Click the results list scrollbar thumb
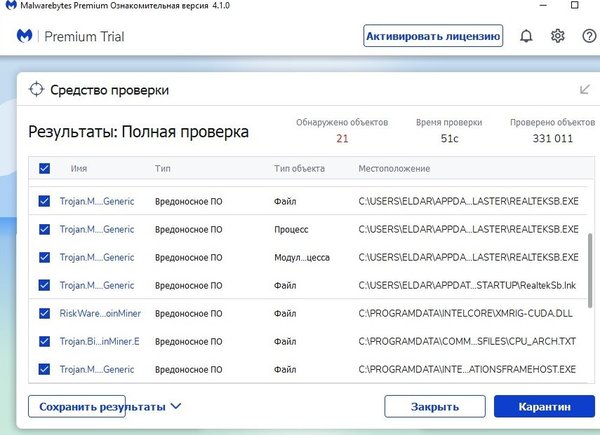The width and height of the screenshot is (600, 435). [x=590, y=270]
